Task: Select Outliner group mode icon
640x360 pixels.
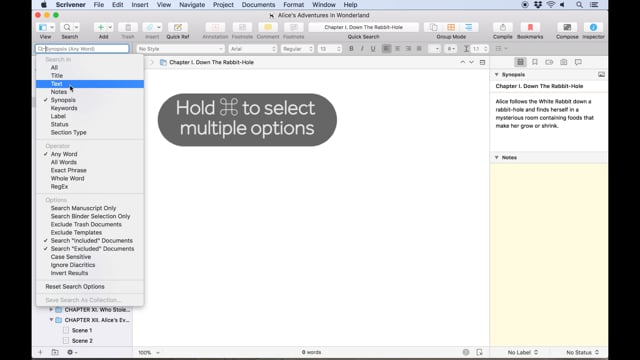Action: (469, 27)
